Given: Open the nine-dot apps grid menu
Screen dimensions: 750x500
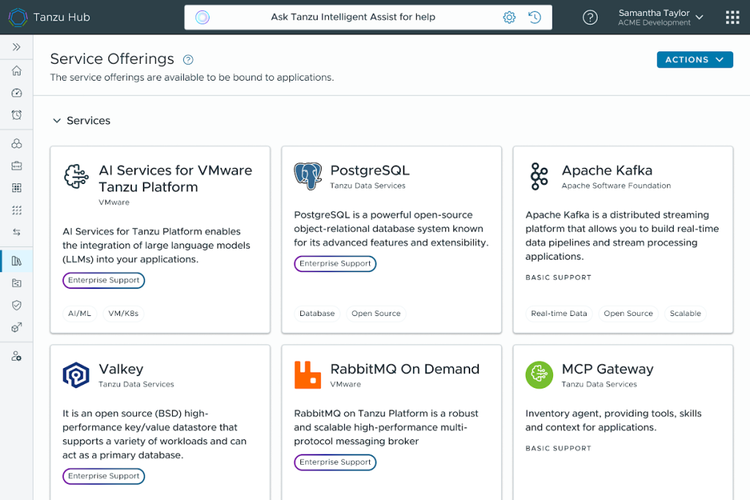Looking at the screenshot, I should coord(732,17).
